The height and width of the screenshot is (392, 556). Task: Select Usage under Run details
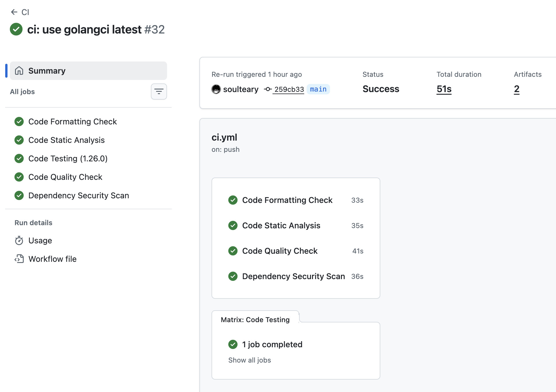(x=40, y=240)
